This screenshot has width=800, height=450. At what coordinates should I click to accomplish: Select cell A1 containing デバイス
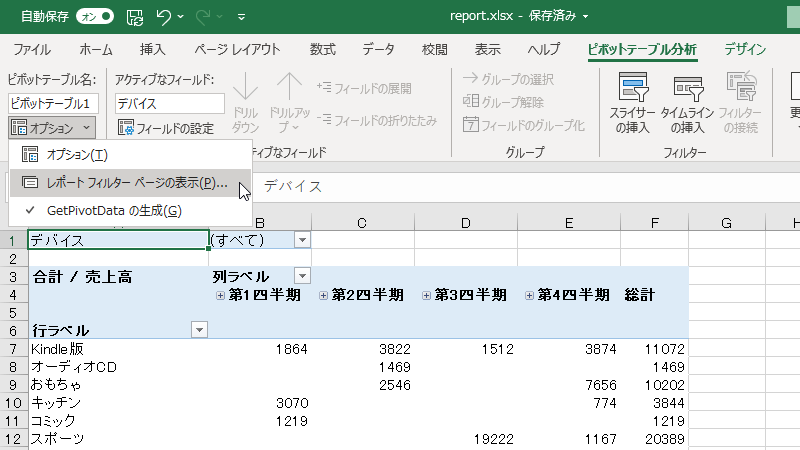click(x=118, y=240)
